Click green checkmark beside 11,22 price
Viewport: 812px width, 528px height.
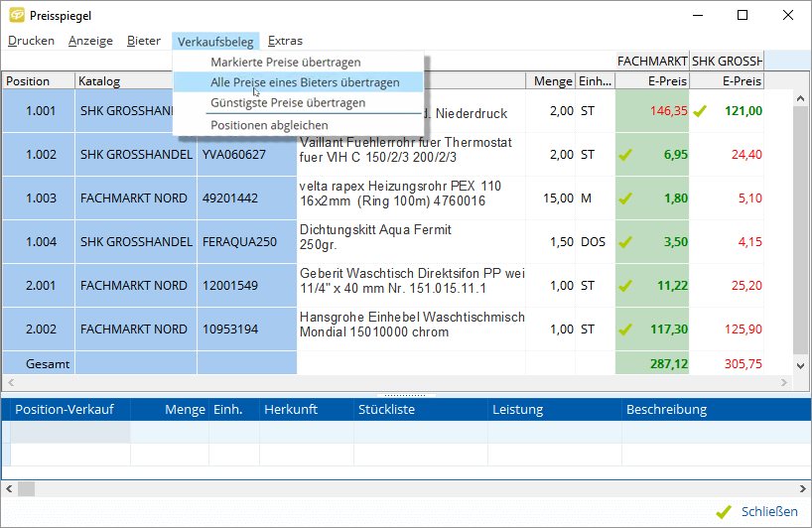click(x=625, y=286)
